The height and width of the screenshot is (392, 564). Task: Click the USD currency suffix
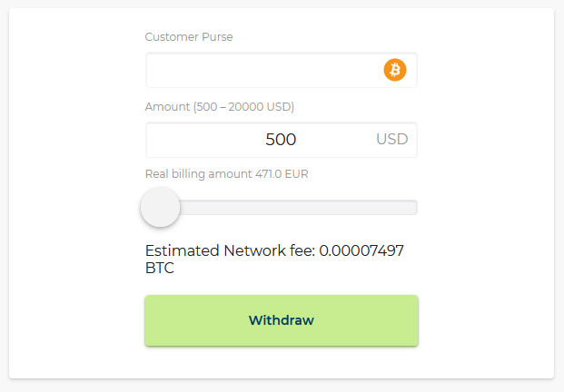tap(392, 139)
